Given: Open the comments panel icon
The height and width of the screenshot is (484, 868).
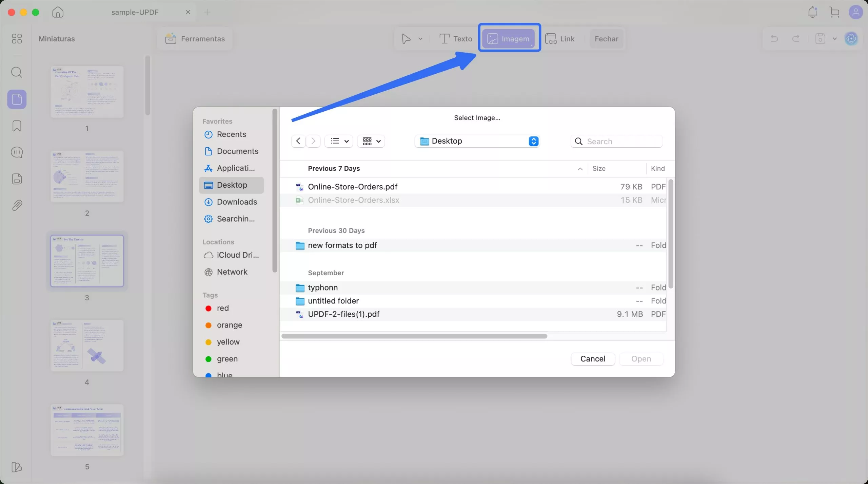Looking at the screenshot, I should click(x=17, y=152).
